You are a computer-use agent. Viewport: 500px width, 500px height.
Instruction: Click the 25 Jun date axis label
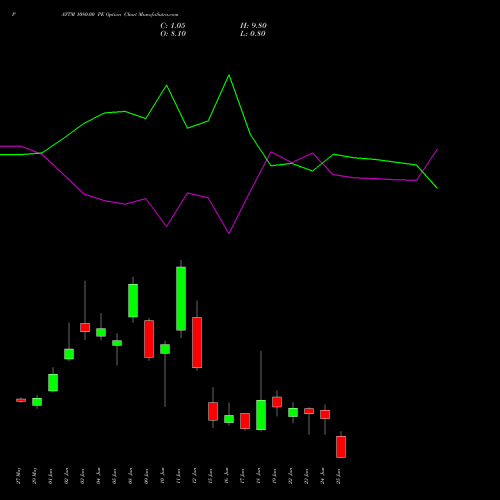pos(339,476)
